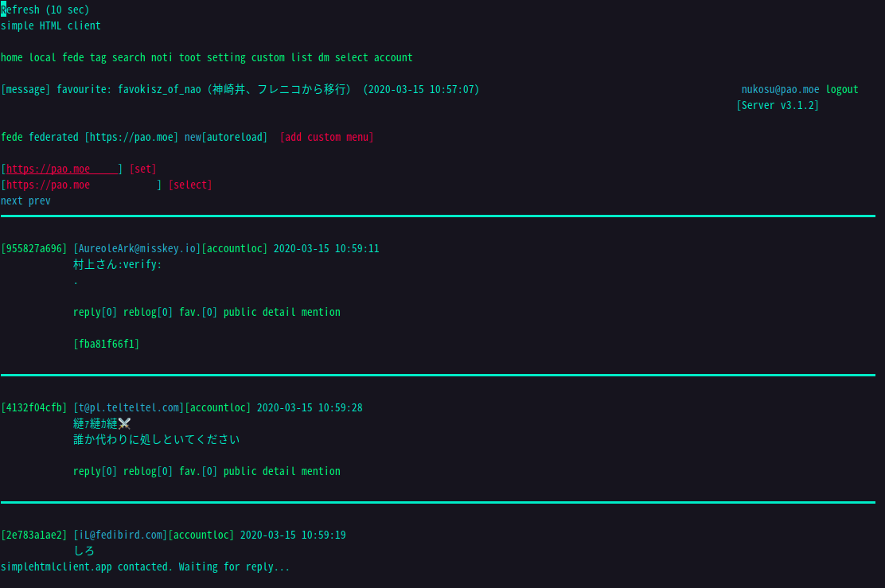Open the search page from the menu

[x=129, y=57]
